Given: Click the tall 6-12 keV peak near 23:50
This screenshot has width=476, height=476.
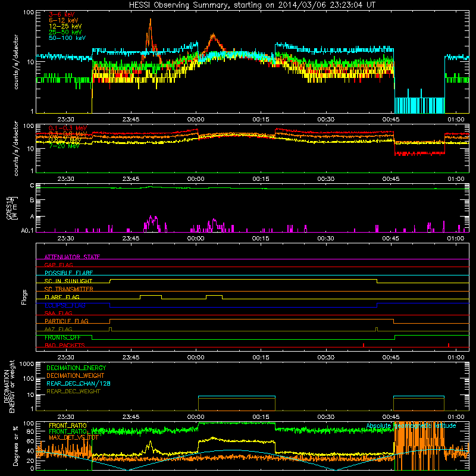Looking at the screenshot, I should pyautogui.click(x=150, y=30).
